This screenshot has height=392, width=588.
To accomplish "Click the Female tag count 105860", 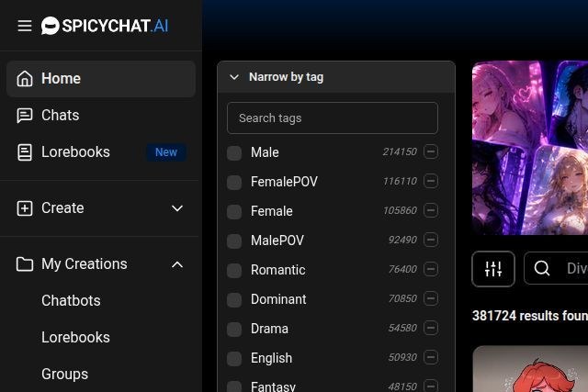I will (x=400, y=210).
